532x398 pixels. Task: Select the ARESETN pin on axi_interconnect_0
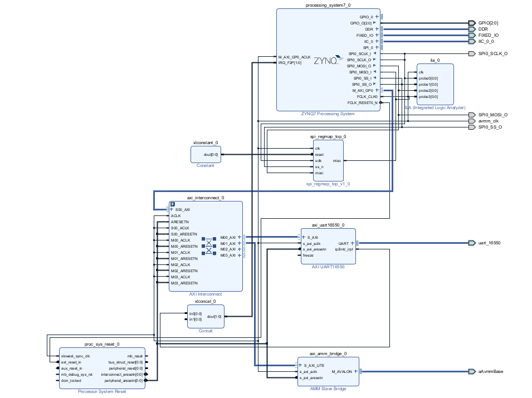(x=180, y=222)
